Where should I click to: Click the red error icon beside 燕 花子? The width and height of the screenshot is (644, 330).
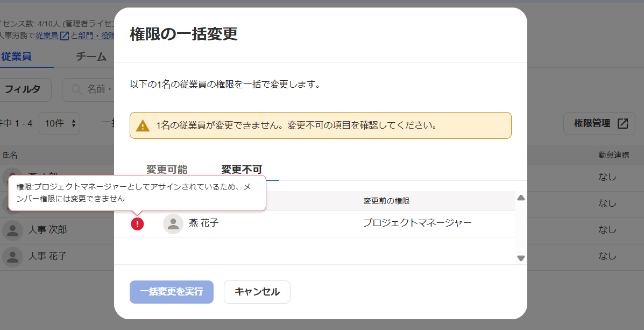click(x=137, y=223)
